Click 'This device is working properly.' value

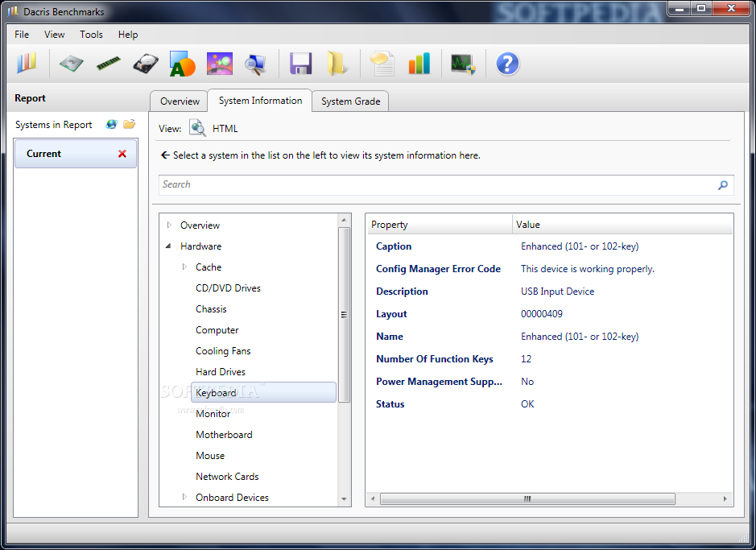pyautogui.click(x=587, y=269)
